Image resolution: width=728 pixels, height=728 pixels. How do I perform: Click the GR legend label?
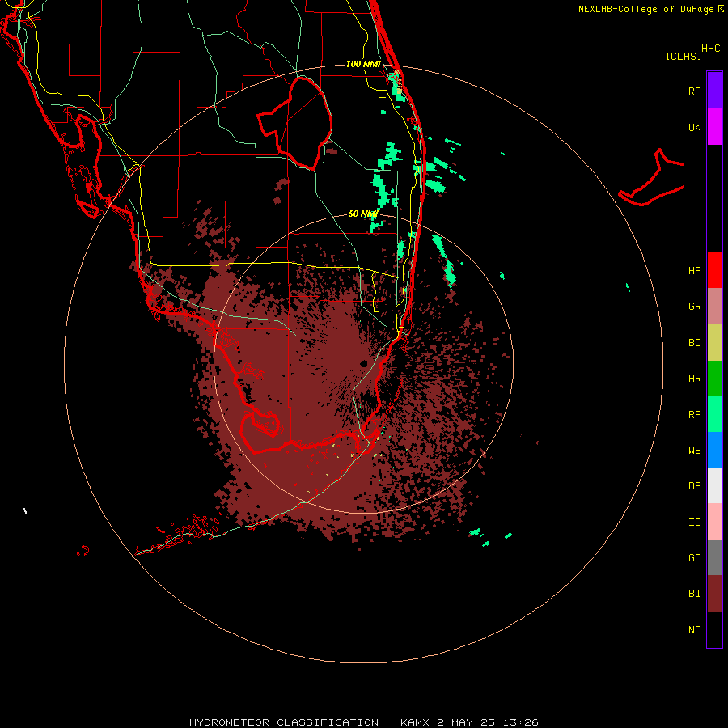[x=694, y=307]
